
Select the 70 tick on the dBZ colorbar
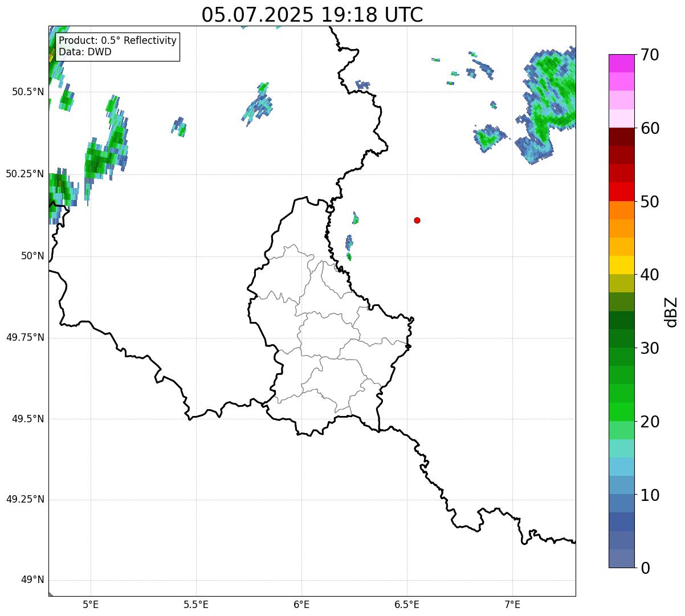650,55
